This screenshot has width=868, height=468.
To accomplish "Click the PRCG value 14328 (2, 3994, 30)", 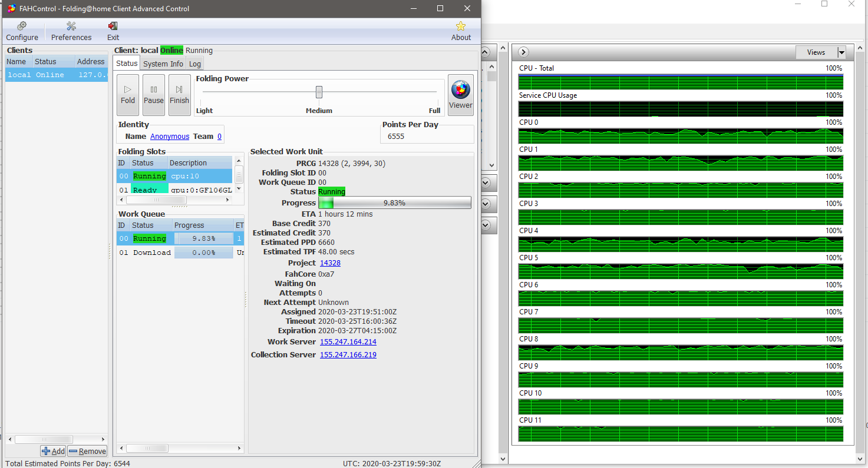I will (352, 163).
